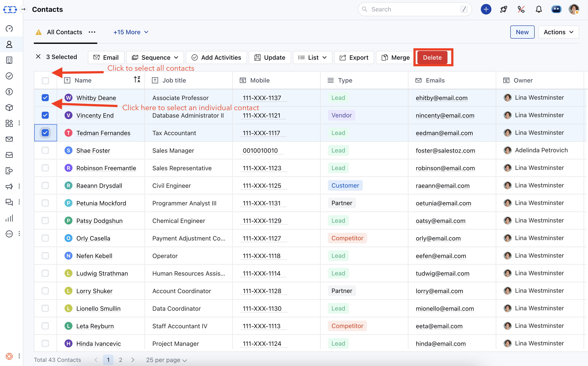
Task: Open the rocket quick-start icon
Action: (503, 9)
